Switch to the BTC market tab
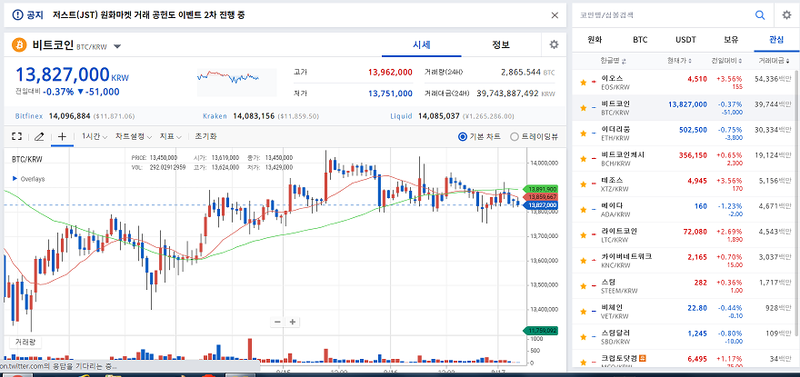This screenshot has width=800, height=377. pos(640,40)
